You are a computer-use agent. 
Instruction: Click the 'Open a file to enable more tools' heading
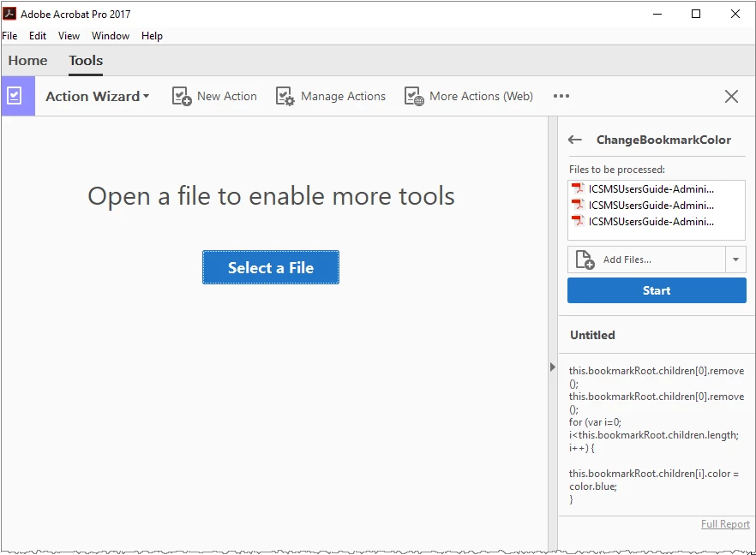271,196
